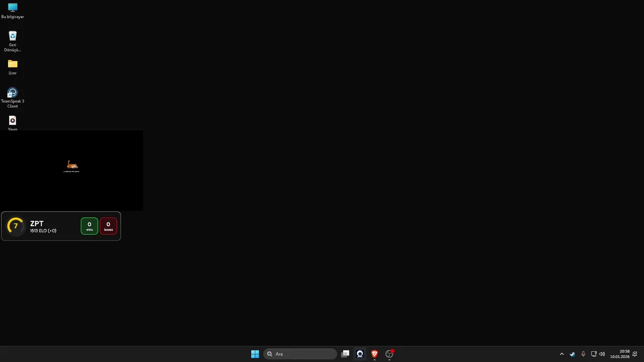The height and width of the screenshot is (362, 644).
Task: Open the Geri Dönüşüm recycle bin icon
Action: tap(13, 41)
